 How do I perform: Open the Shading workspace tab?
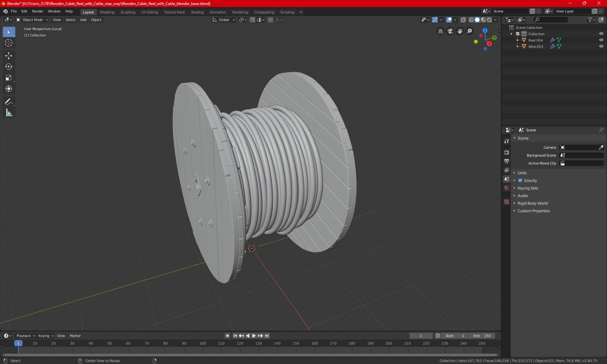click(197, 12)
